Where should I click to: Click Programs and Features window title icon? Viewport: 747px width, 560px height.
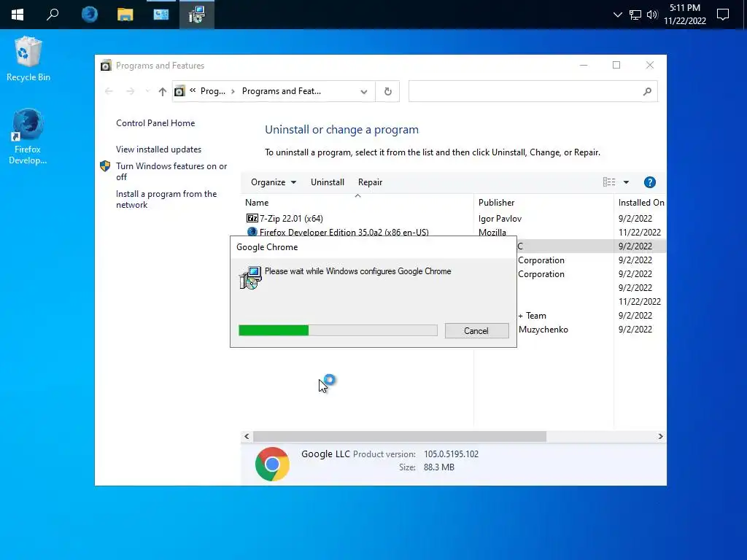click(x=106, y=65)
